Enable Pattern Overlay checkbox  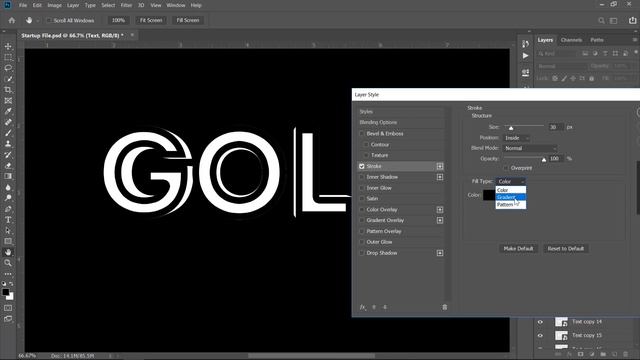362,231
